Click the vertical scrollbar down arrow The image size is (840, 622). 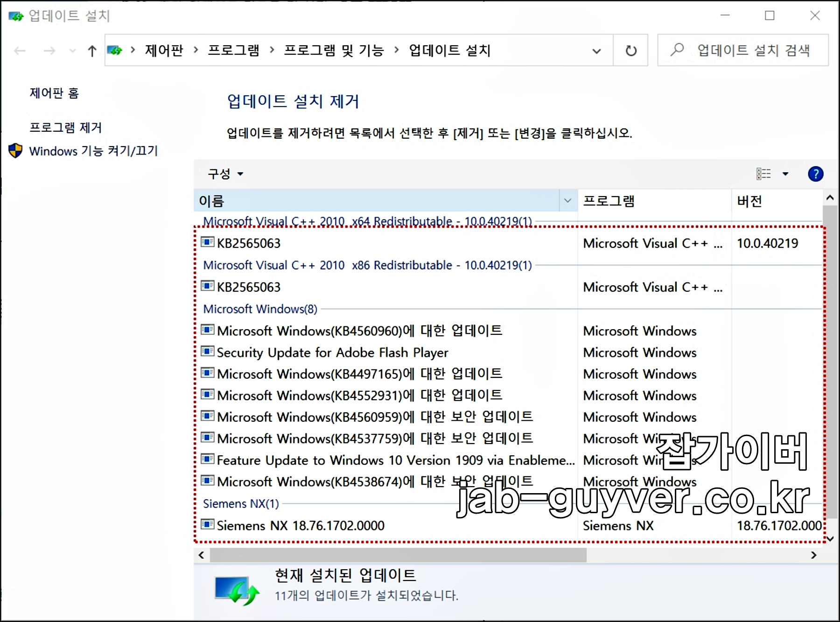[830, 538]
